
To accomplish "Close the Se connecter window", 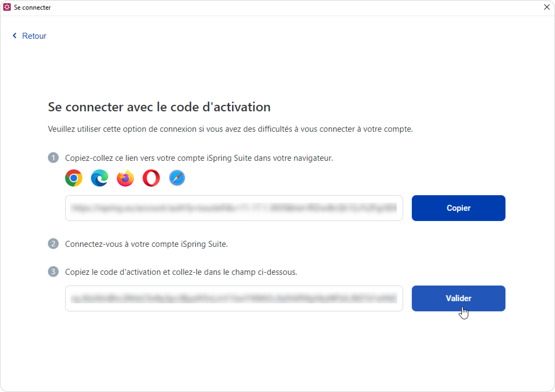I will 547,7.
